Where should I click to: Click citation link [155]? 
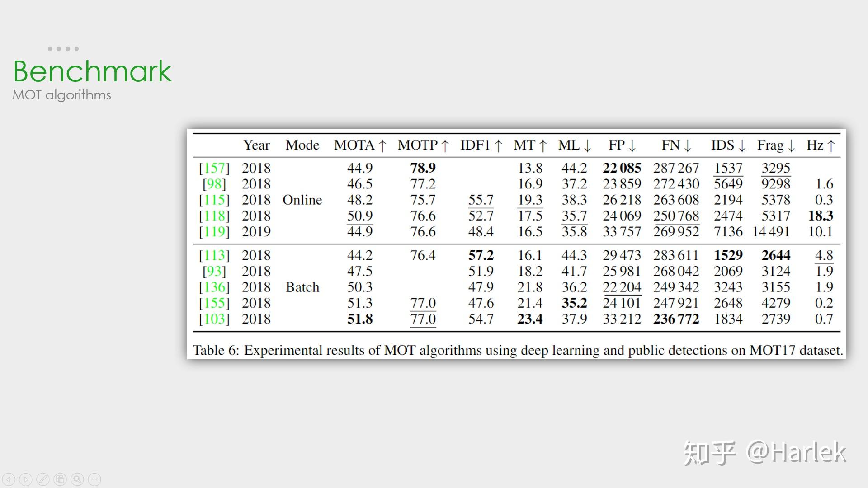pos(214,303)
